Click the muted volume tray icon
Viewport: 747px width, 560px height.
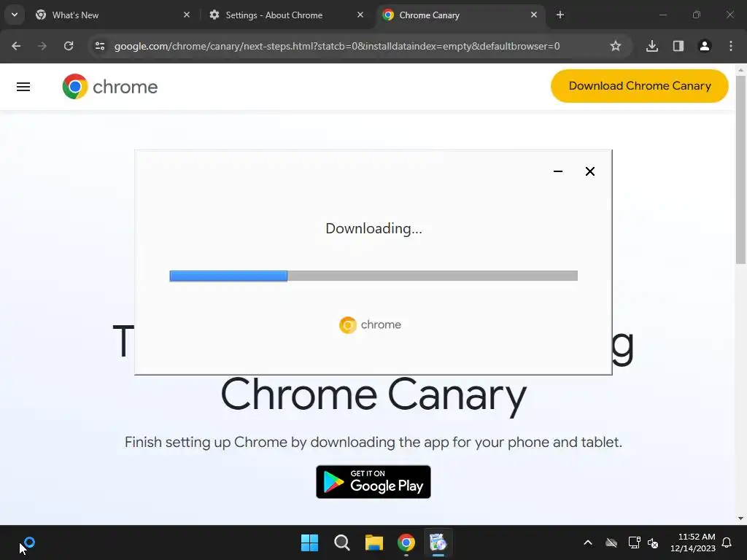653,542
